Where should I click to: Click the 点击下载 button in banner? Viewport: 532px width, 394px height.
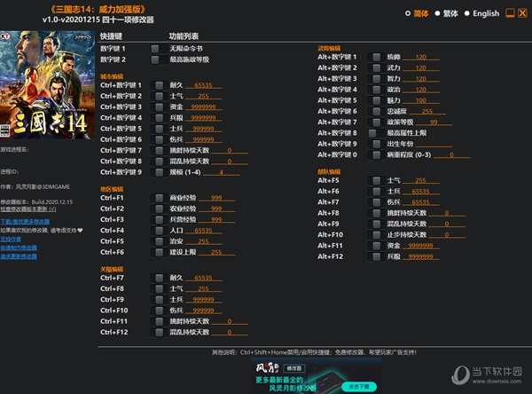358,386
